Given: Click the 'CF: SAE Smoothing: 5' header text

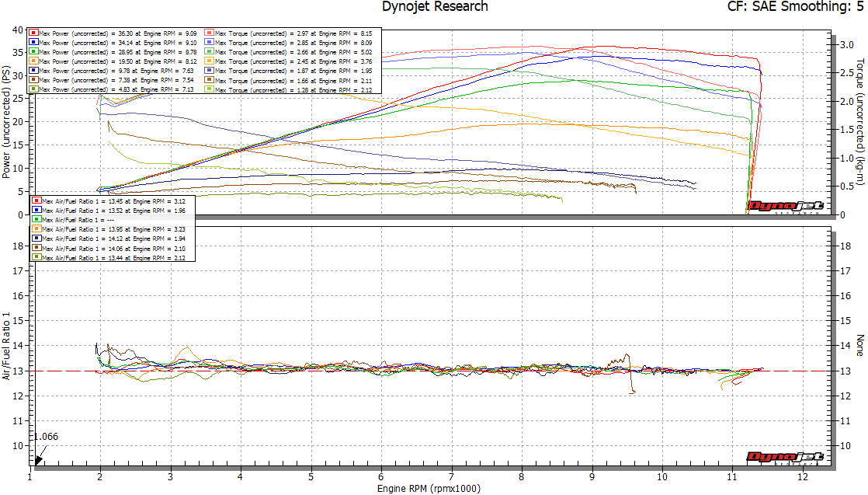Looking at the screenshot, I should coord(795,7).
